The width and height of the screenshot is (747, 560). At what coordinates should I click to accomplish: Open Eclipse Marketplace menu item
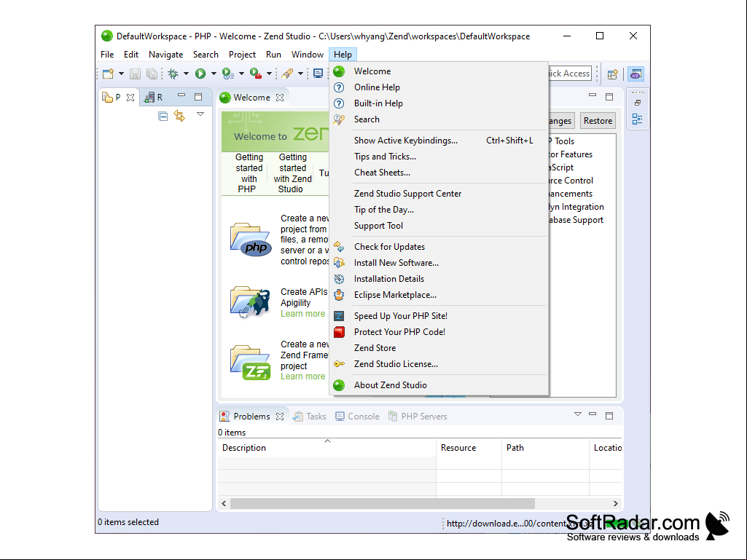(x=438, y=295)
